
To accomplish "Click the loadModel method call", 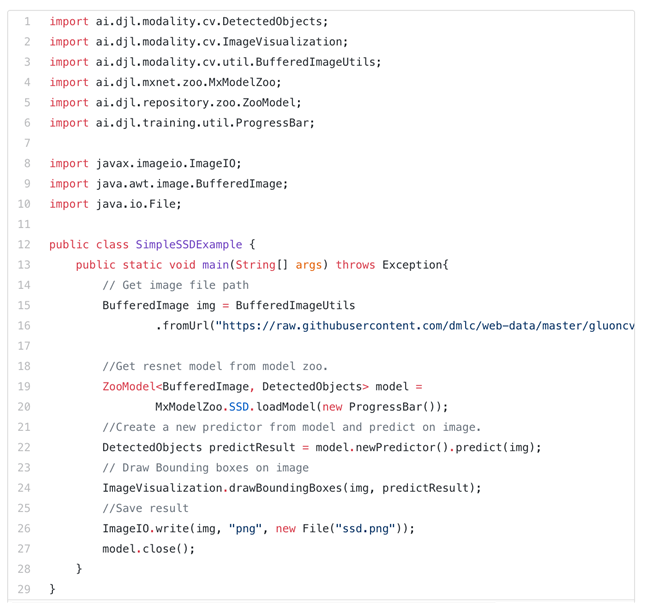I will (286, 407).
